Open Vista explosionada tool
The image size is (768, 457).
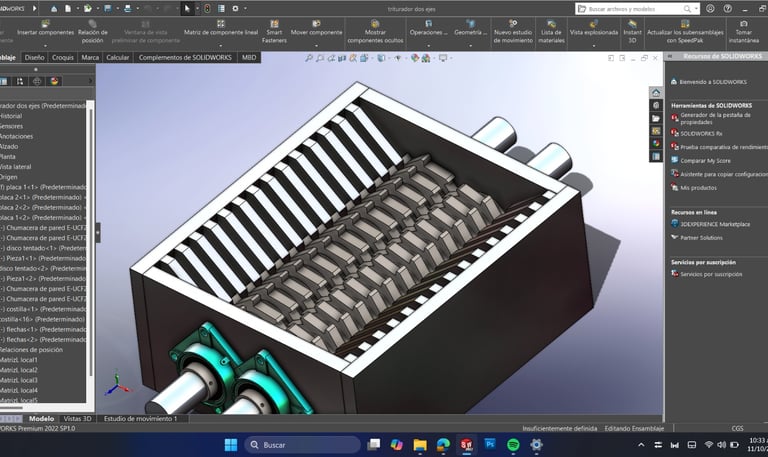tap(594, 28)
